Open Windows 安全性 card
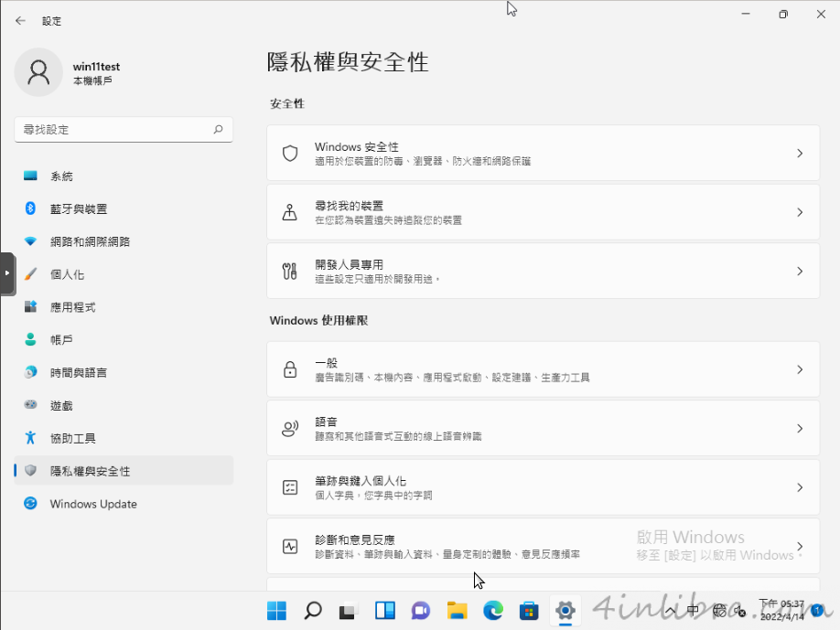The width and height of the screenshot is (840, 630). [x=544, y=153]
